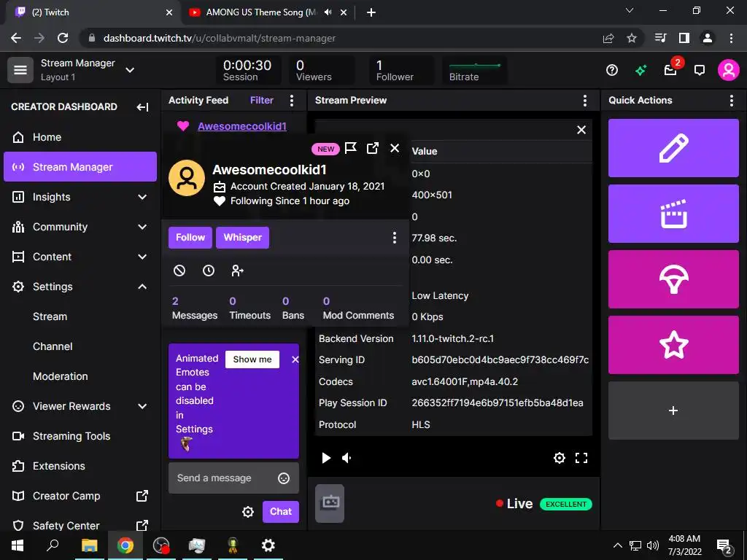Open Windows Settings gear on taskbar

(x=268, y=545)
